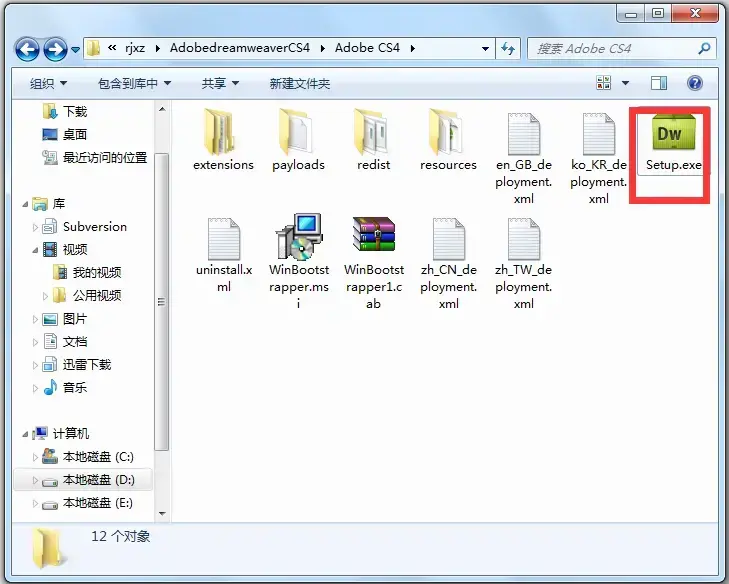Select the en_GB_deployment.xml file icon
The width and height of the screenshot is (729, 584).
(524, 134)
